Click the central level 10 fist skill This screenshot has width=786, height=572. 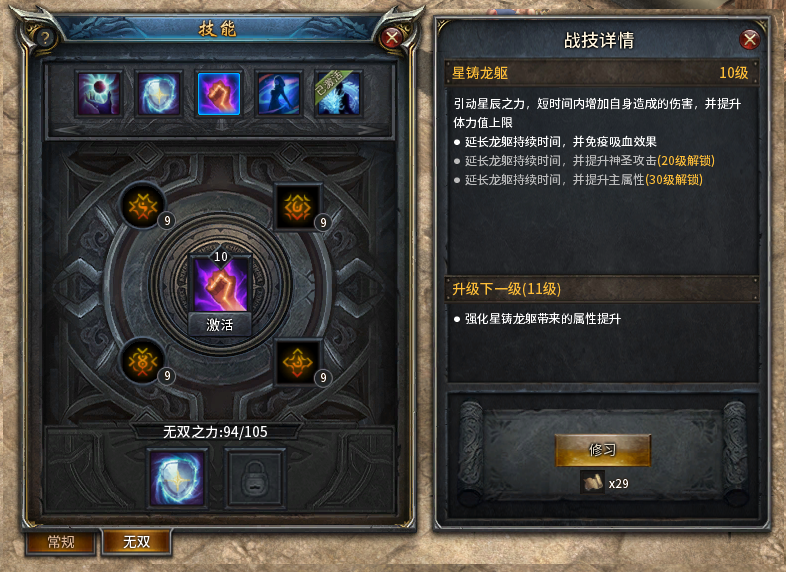coord(220,284)
